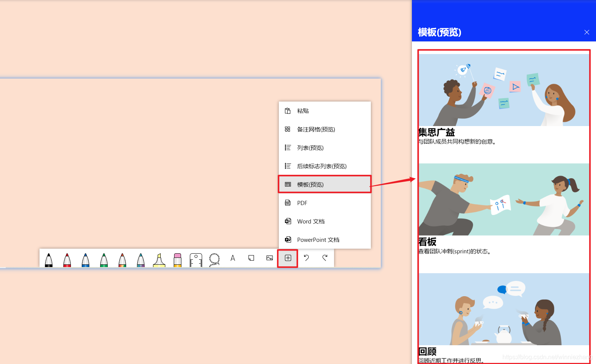Select the rainbow pen tool
Viewport: 596px width, 364px height.
coord(122,259)
